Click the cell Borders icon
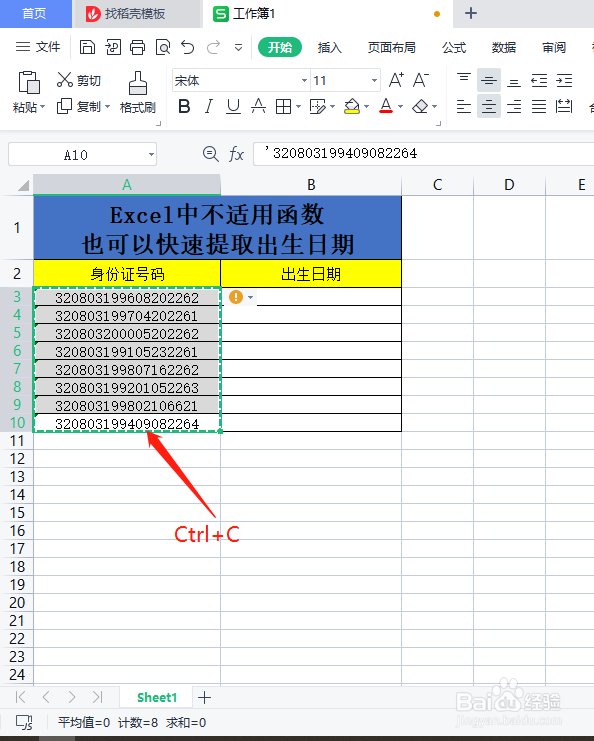The height and width of the screenshot is (741, 594). tap(283, 107)
